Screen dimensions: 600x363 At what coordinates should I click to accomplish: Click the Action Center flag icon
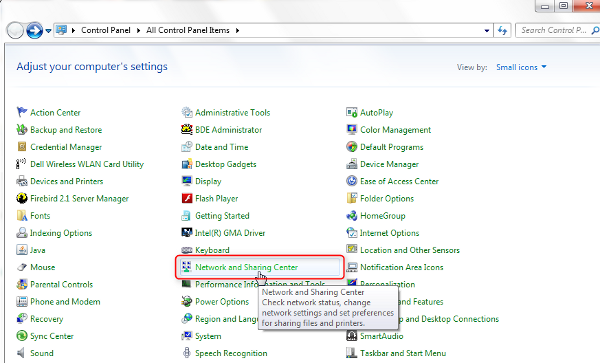point(22,112)
